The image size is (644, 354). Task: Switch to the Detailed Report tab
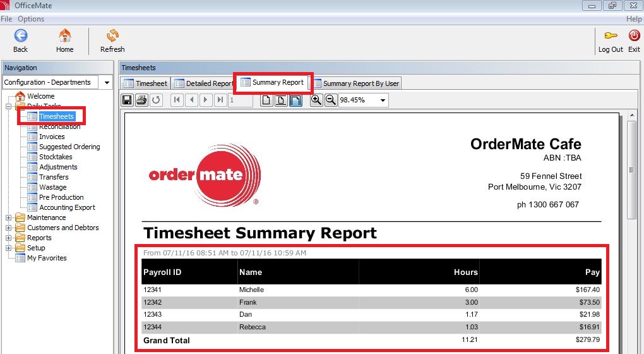click(x=203, y=83)
